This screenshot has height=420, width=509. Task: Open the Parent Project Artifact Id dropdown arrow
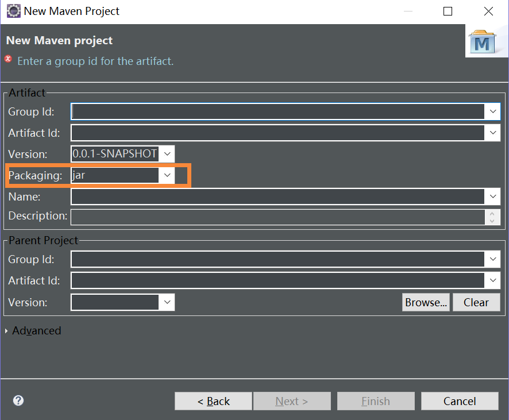[x=493, y=280]
